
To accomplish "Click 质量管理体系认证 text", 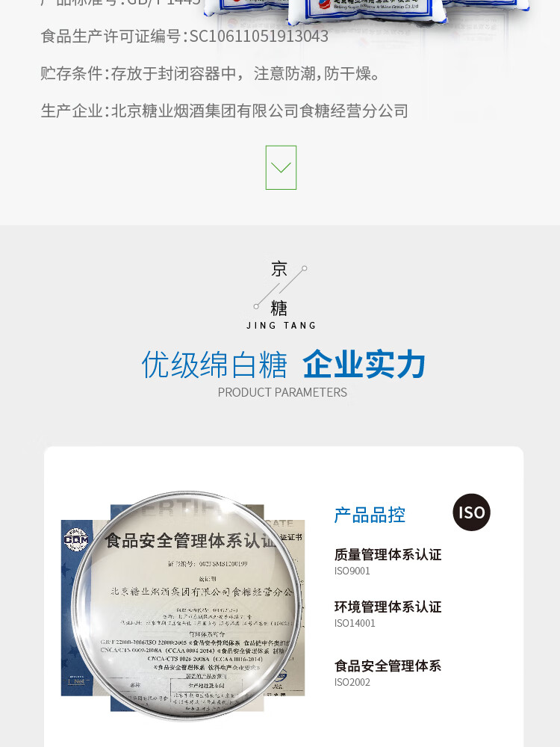I will tap(388, 554).
